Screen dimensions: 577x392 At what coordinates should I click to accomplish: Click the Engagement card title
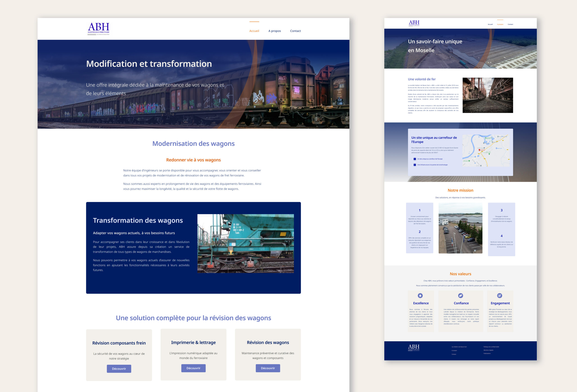pyautogui.click(x=500, y=303)
